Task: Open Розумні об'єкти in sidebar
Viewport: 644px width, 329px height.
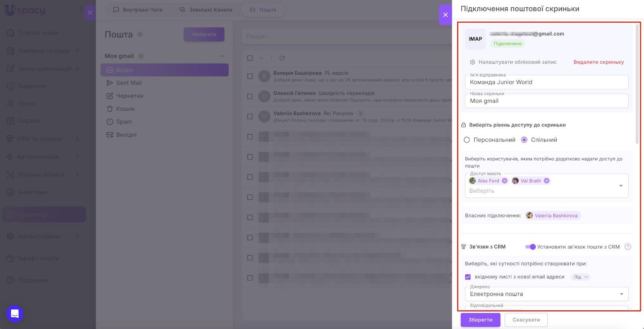Action: click(x=41, y=175)
